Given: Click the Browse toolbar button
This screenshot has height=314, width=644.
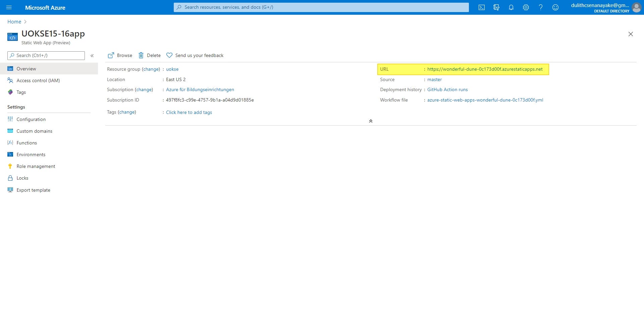Looking at the screenshot, I should point(120,55).
